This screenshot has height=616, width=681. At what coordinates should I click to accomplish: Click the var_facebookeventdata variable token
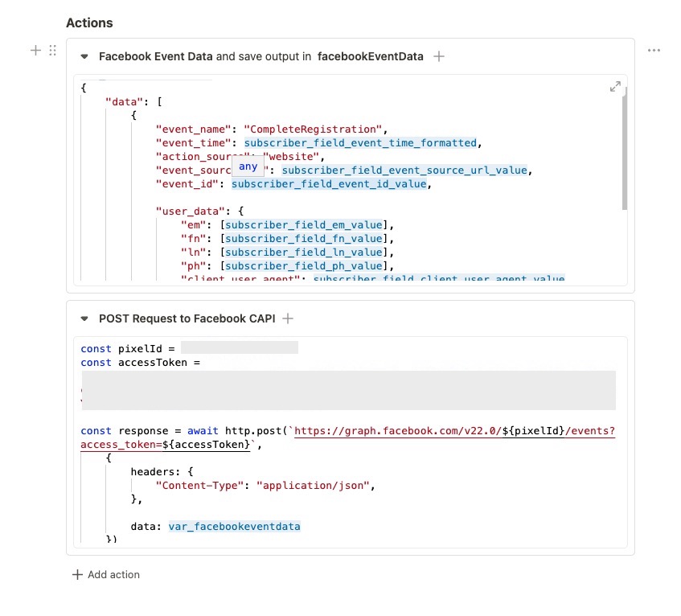pyautogui.click(x=235, y=527)
